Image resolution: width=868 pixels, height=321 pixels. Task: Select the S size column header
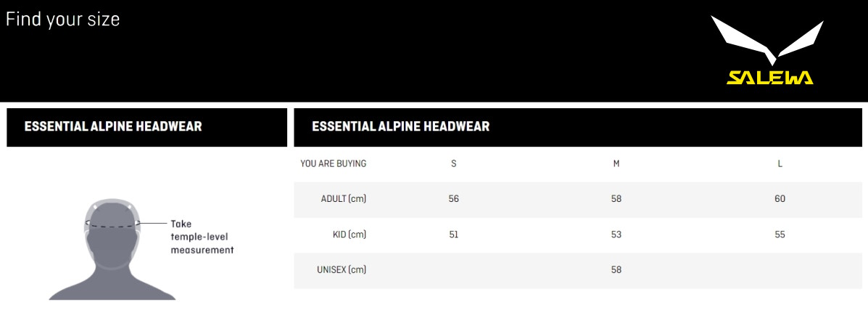454,163
